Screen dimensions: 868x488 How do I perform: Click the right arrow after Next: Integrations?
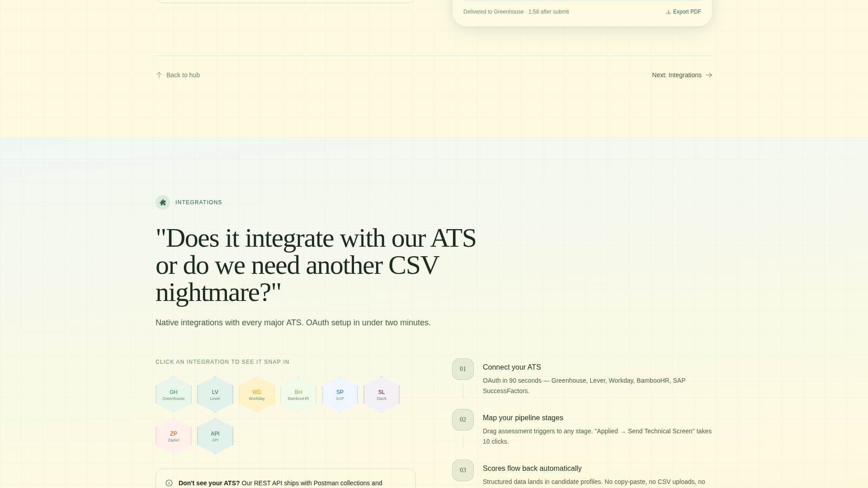(x=709, y=75)
